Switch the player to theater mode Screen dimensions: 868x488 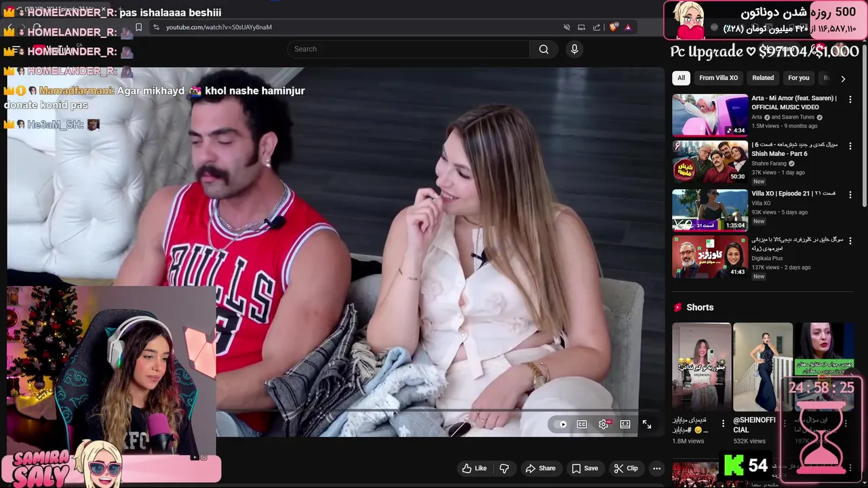tap(625, 424)
